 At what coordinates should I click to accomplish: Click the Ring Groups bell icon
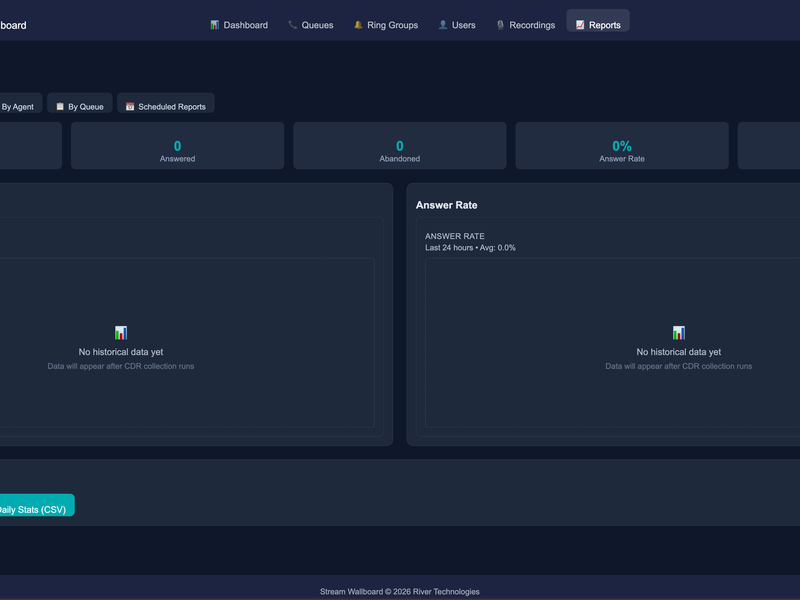pos(358,25)
